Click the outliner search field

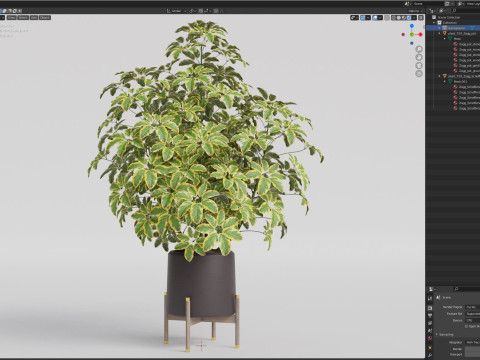pos(467,11)
